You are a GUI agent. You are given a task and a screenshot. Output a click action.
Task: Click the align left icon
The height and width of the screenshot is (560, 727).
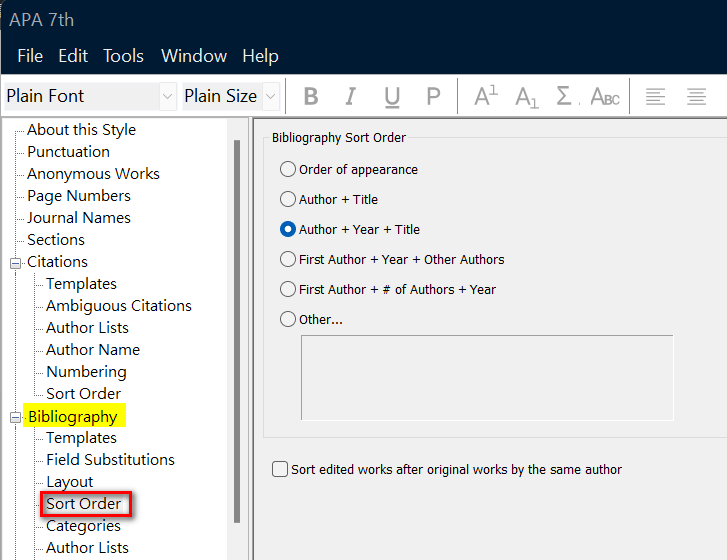[655, 96]
